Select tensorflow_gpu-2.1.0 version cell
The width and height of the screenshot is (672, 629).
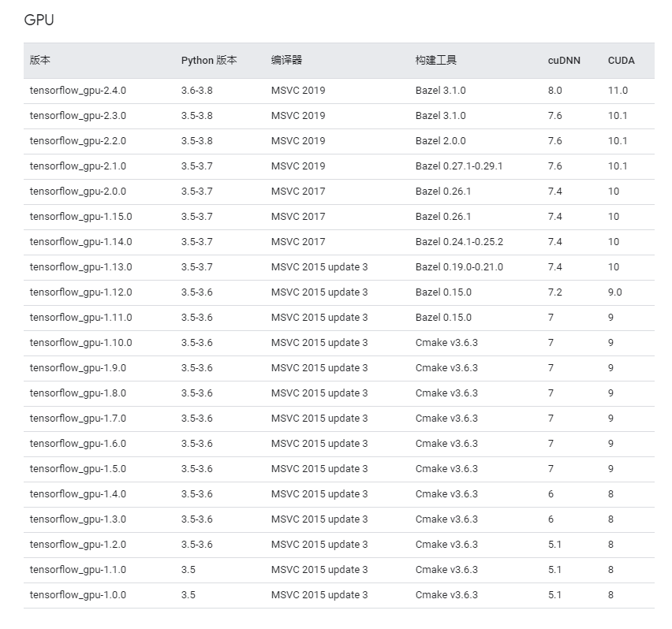77,166
